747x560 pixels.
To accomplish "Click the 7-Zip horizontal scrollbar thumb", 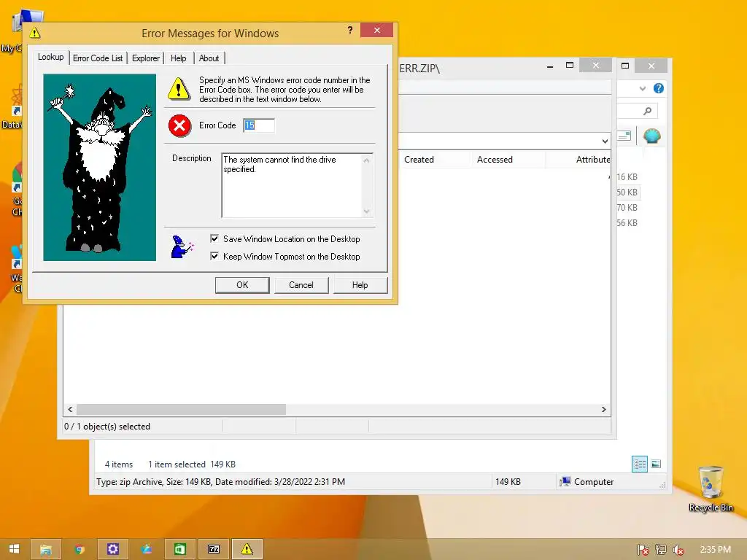I will point(182,410).
